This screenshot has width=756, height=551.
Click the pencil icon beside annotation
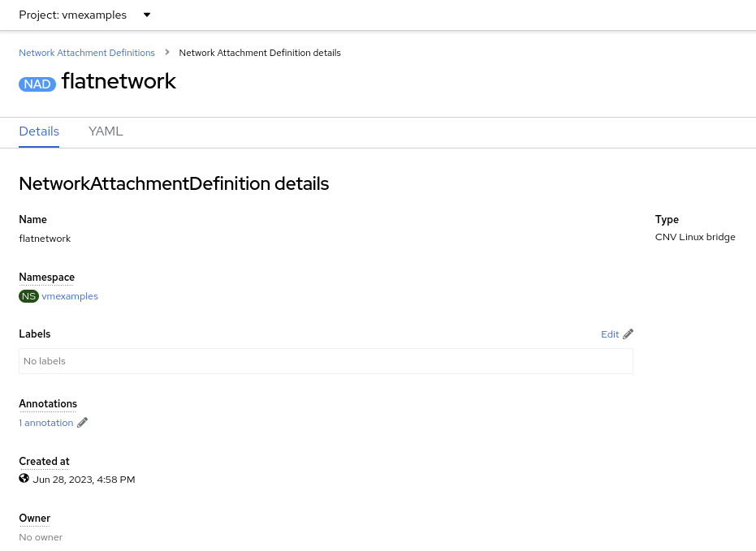82,423
